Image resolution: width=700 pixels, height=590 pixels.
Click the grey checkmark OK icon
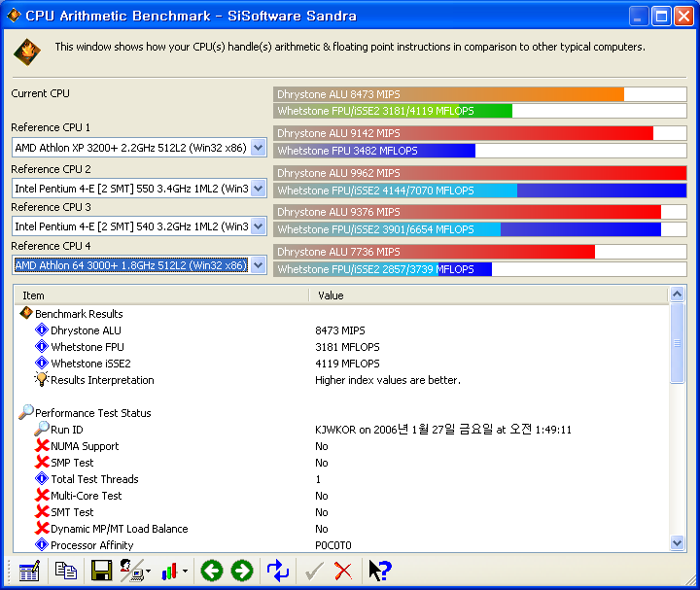(x=314, y=571)
